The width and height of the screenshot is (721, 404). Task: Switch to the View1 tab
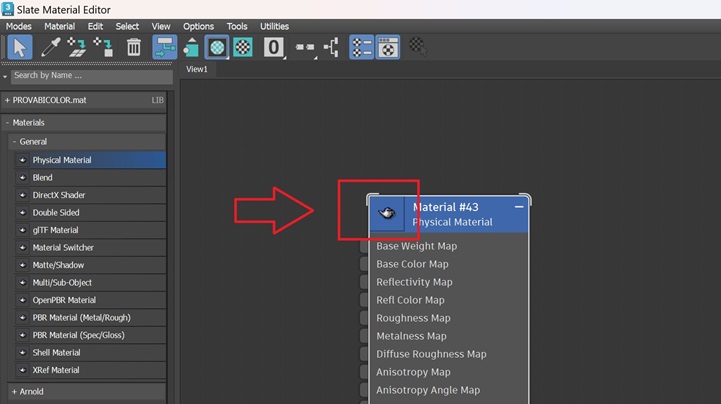tap(197, 69)
